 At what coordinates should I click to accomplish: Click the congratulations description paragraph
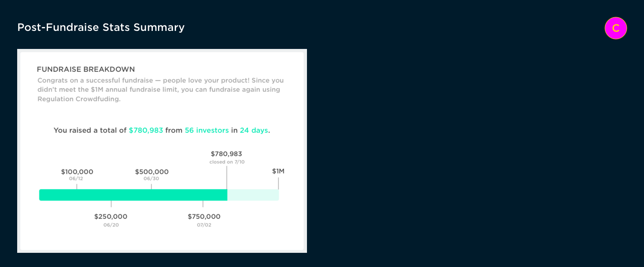(161, 90)
